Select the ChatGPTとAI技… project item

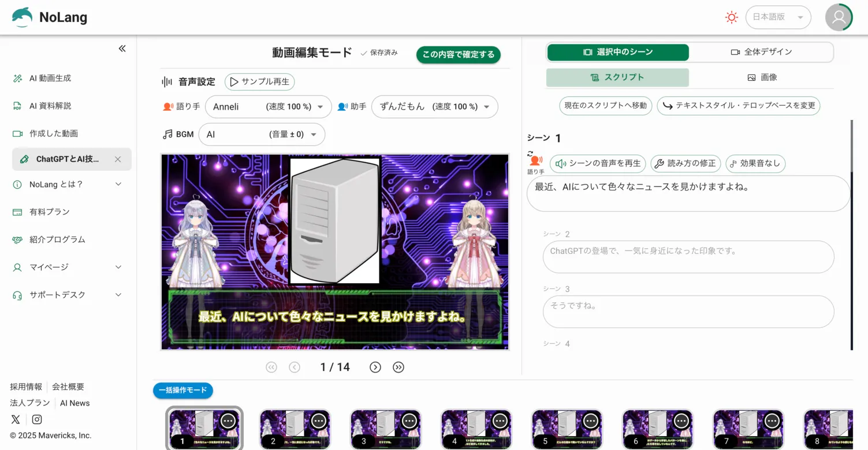click(x=67, y=159)
